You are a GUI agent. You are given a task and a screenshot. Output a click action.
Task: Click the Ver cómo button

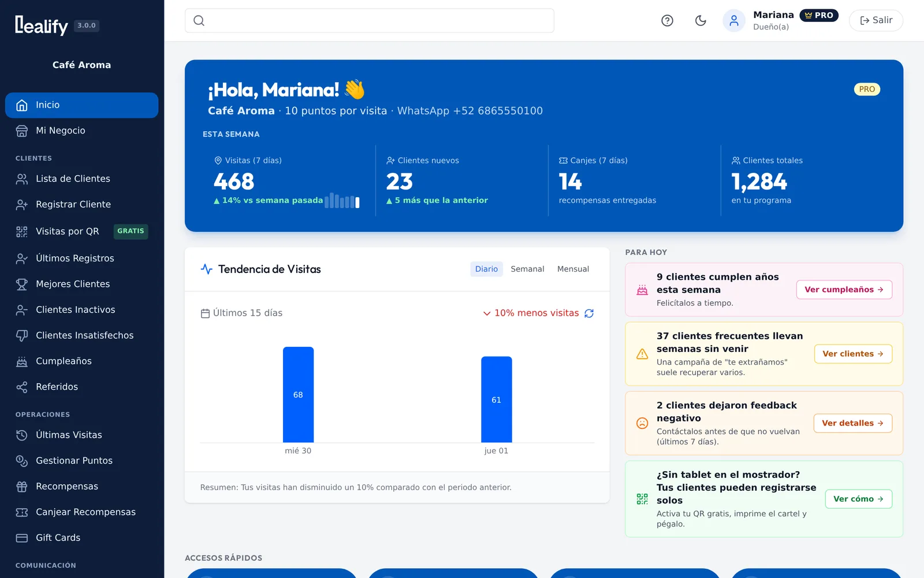coord(859,499)
